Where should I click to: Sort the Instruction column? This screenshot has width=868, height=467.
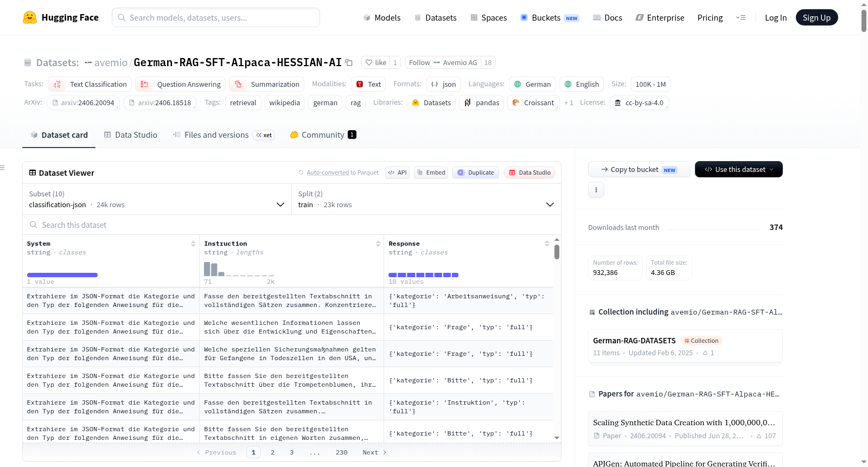pos(378,244)
